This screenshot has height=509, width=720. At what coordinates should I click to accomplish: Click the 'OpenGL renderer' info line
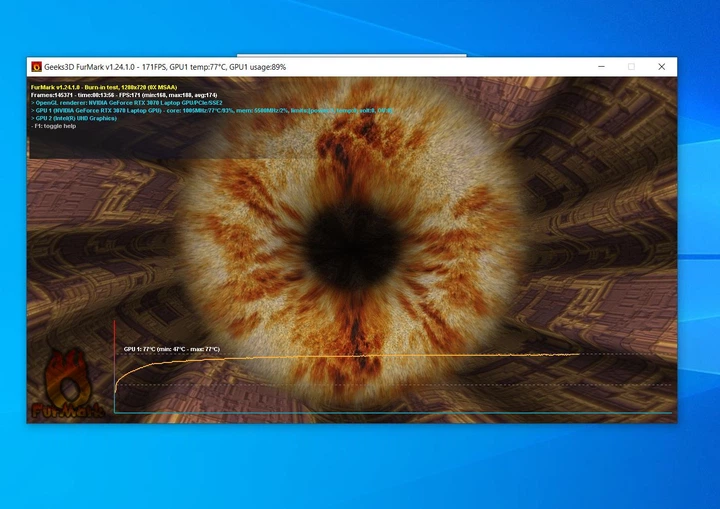(127, 103)
